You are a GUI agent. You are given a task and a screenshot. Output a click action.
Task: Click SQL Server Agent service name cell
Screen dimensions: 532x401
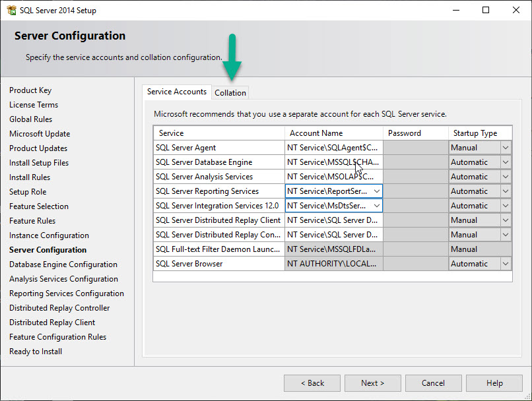click(219, 148)
